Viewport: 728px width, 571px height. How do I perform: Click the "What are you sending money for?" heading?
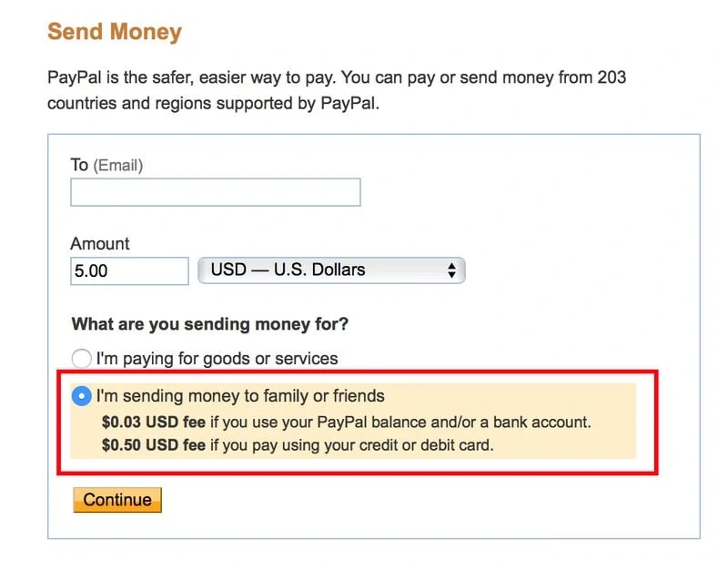point(210,324)
